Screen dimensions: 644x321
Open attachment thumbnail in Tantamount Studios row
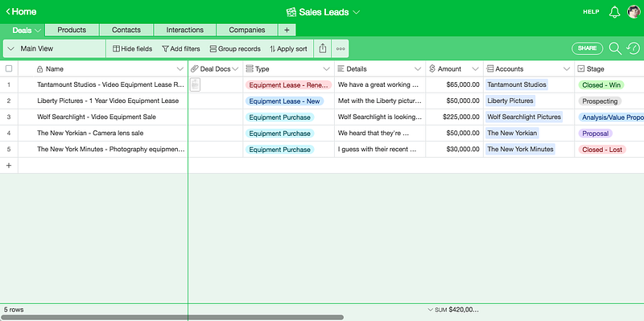[x=195, y=84]
